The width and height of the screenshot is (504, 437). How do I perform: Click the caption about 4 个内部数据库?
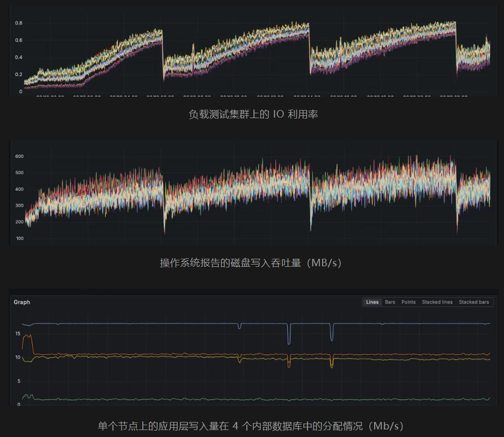pyautogui.click(x=251, y=426)
